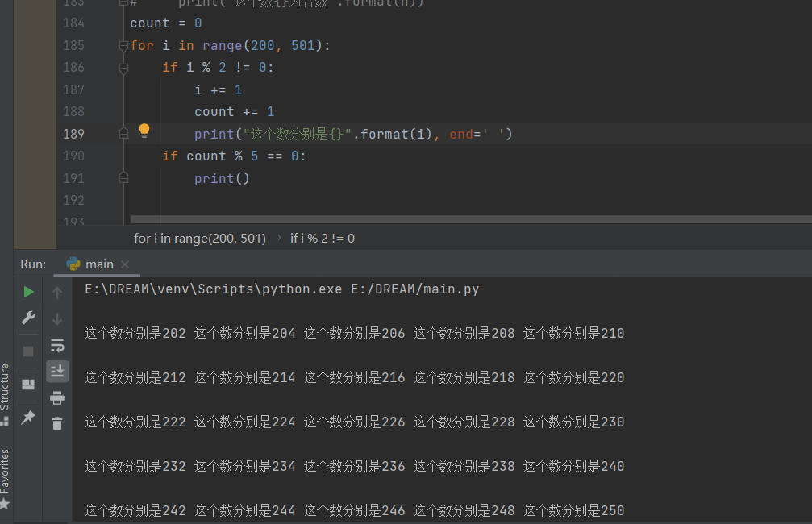Stop the running process square icon
The width and height of the screenshot is (812, 524).
pyautogui.click(x=28, y=351)
